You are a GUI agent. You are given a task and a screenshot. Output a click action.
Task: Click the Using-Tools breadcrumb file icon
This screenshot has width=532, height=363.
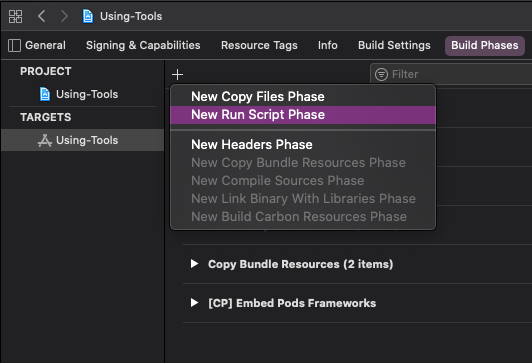click(88, 16)
